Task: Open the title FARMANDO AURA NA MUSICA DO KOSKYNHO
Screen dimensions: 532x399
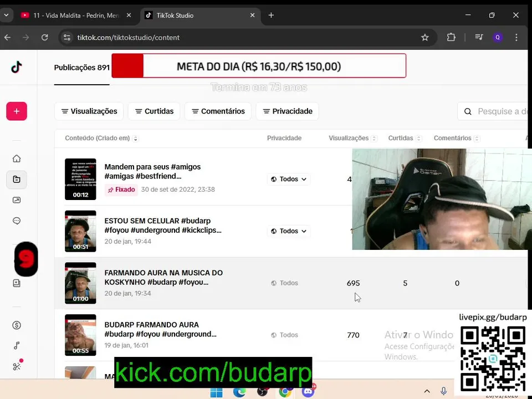Action: click(x=163, y=277)
